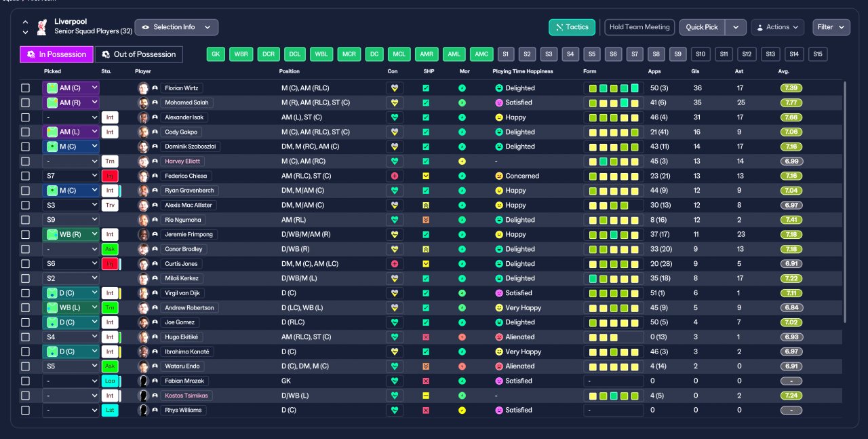868x439 pixels.
Task: Open Harvey Elliott's player name link
Action: (184, 161)
